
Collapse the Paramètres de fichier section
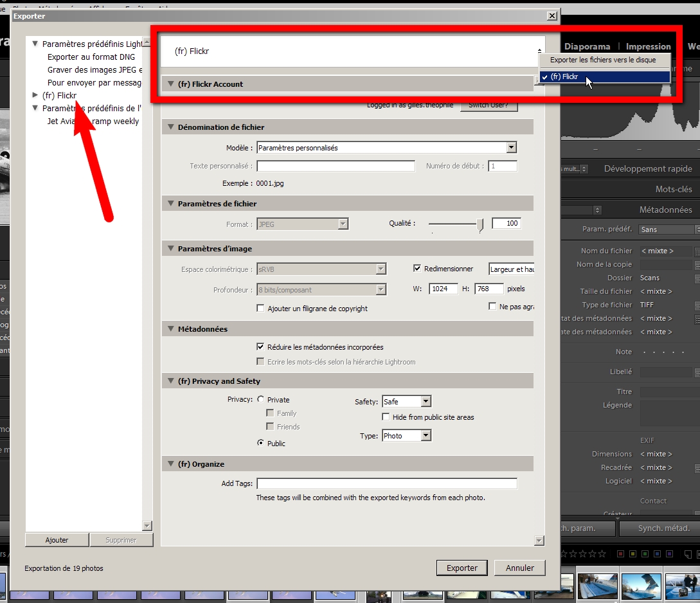click(x=170, y=203)
